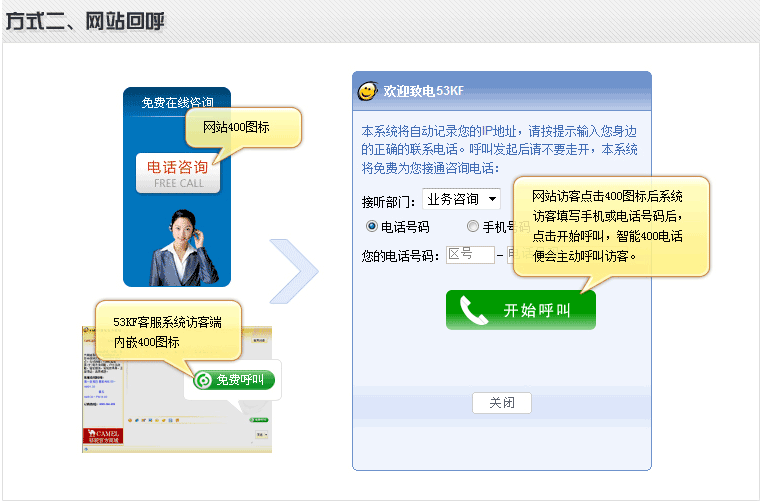This screenshot has width=762, height=502.
Task: Select the 电话号码 radio button
Action: [x=372, y=226]
